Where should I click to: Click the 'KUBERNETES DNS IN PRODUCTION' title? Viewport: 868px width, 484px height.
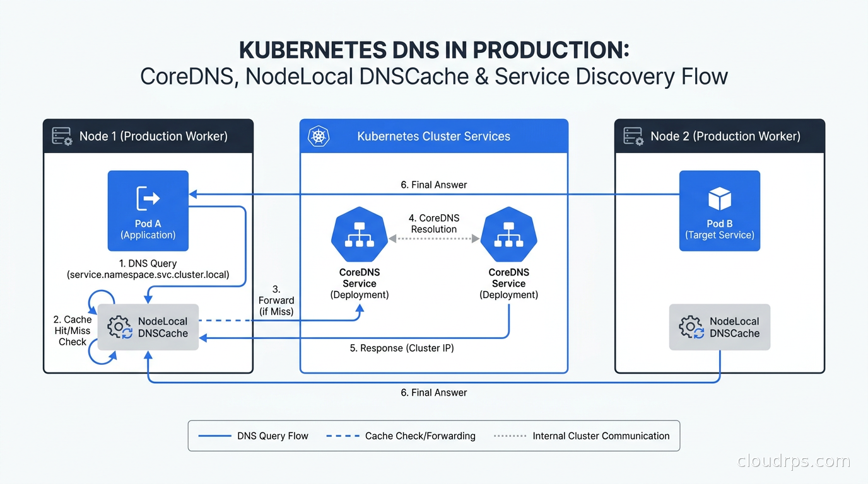[434, 50]
